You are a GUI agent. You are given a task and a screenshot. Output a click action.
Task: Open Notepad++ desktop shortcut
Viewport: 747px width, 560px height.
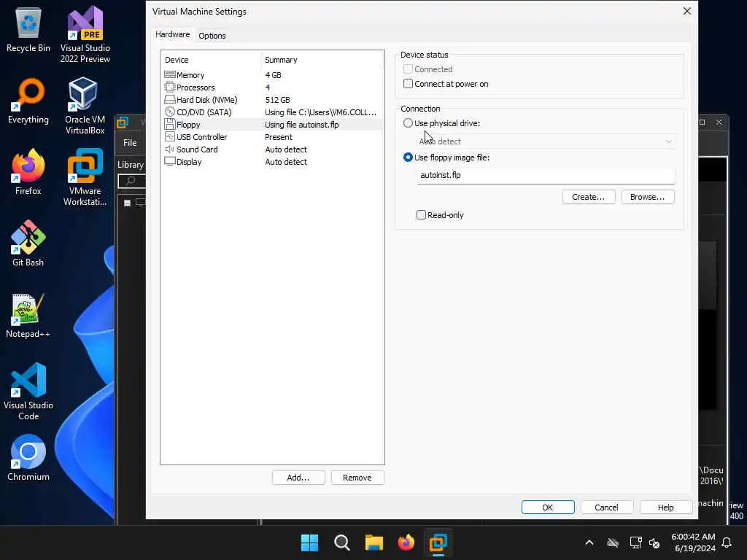(28, 315)
